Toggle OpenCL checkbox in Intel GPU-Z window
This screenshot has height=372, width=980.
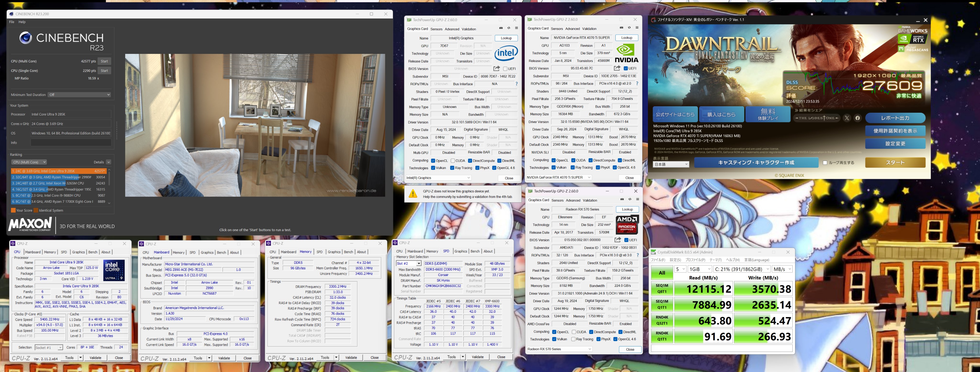click(x=433, y=161)
